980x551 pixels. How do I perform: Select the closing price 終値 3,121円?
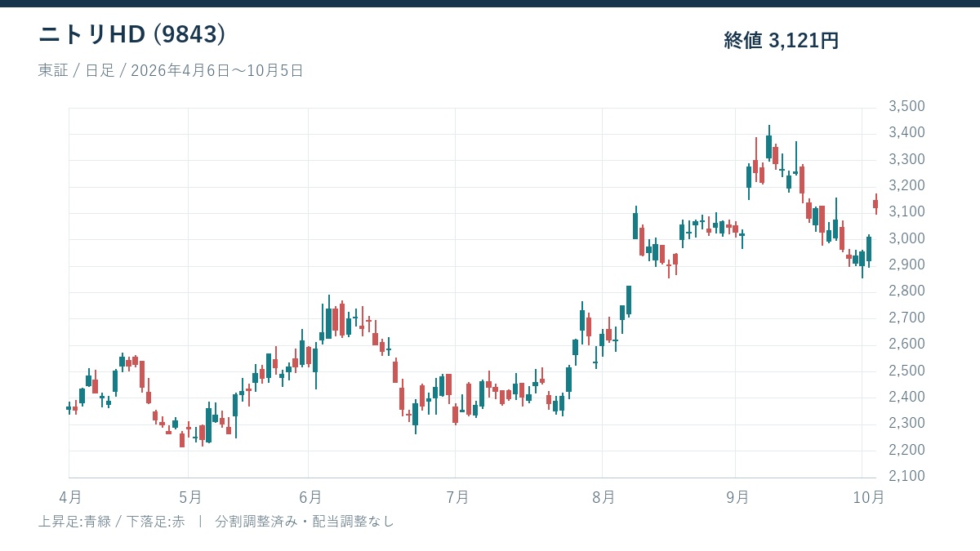click(x=782, y=40)
